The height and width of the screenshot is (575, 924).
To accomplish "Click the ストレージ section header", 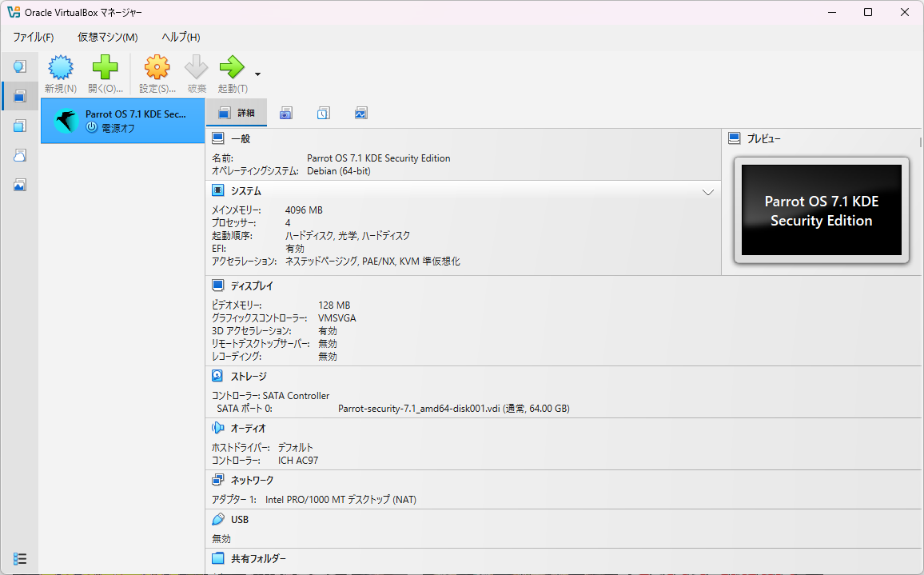I will (249, 376).
